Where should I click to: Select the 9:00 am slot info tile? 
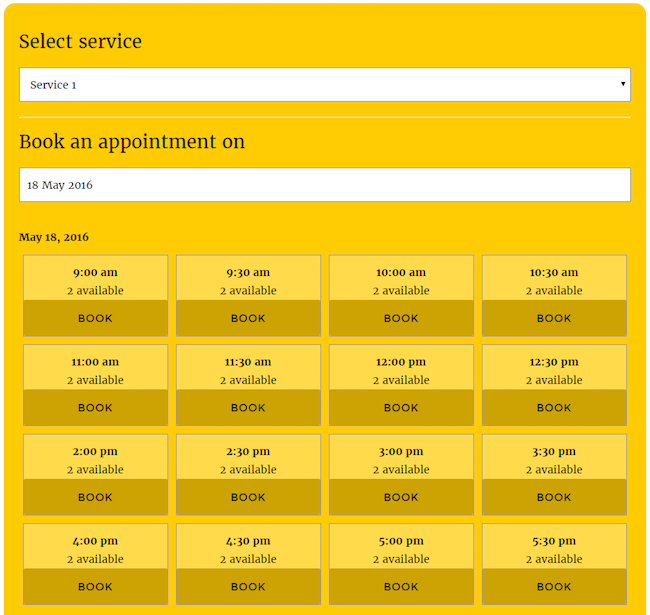pyautogui.click(x=95, y=279)
